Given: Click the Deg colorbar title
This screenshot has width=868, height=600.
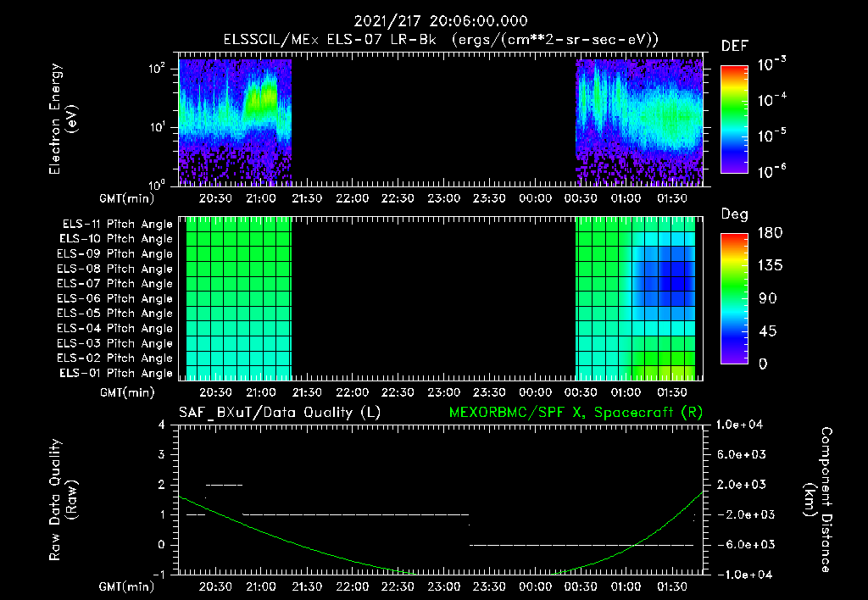Looking at the screenshot, I should 735,214.
